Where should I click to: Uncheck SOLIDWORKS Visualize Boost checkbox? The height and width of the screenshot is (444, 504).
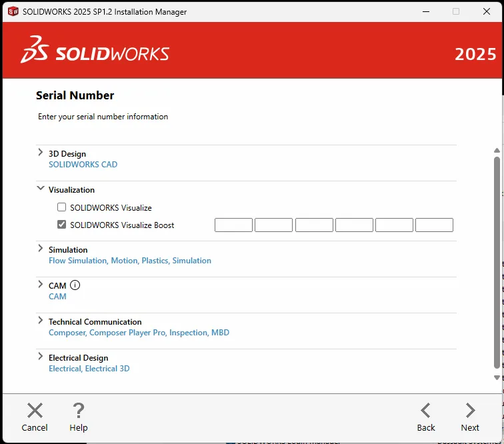point(61,225)
